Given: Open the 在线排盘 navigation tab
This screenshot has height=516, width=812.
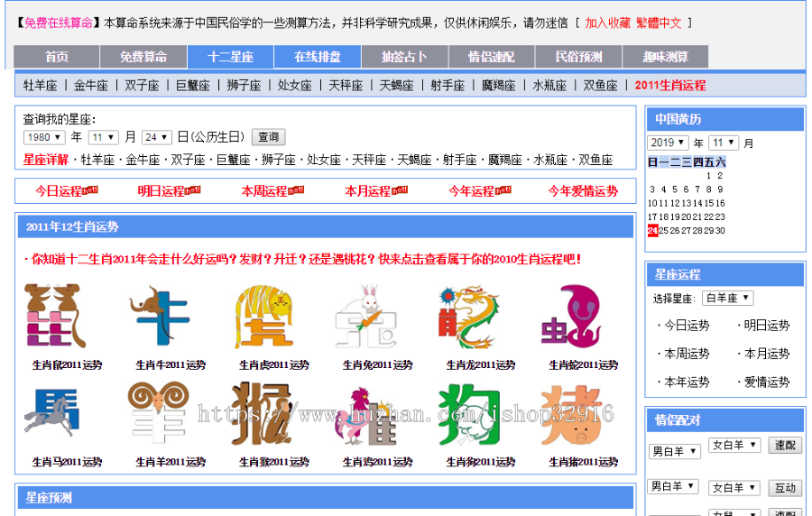Looking at the screenshot, I should pos(318,57).
